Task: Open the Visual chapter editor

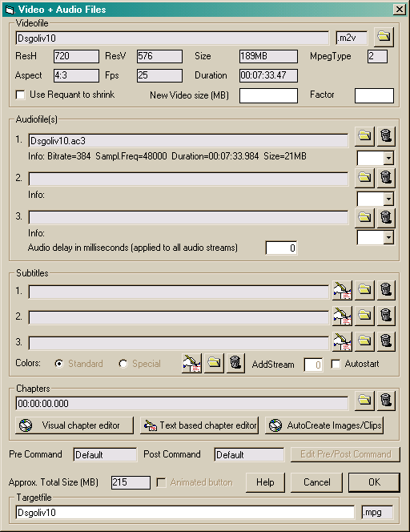Action: (x=74, y=425)
